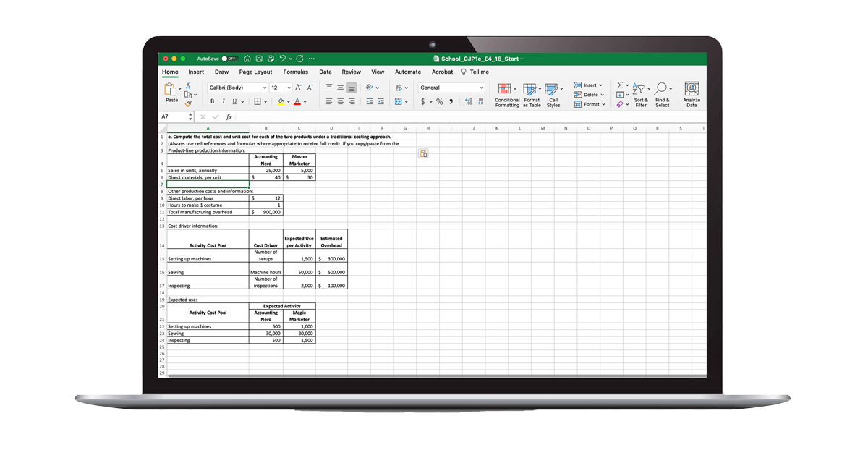The height and width of the screenshot is (450, 868).
Task: Click the Format Painter brush icon
Action: coord(188,103)
